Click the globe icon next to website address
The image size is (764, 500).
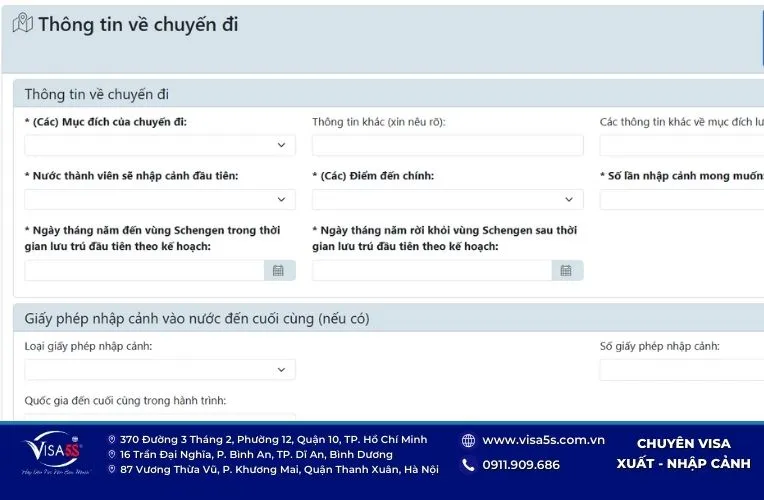tap(468, 441)
